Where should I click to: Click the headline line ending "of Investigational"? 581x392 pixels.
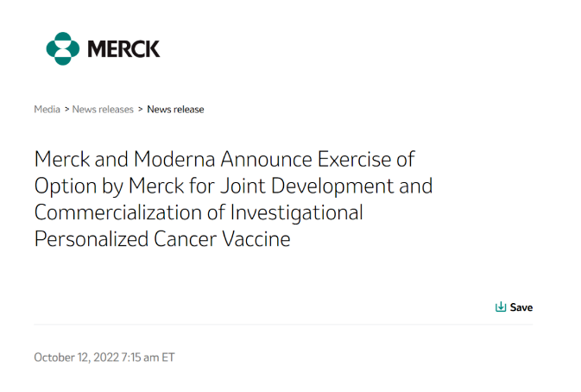pyautogui.click(x=199, y=212)
